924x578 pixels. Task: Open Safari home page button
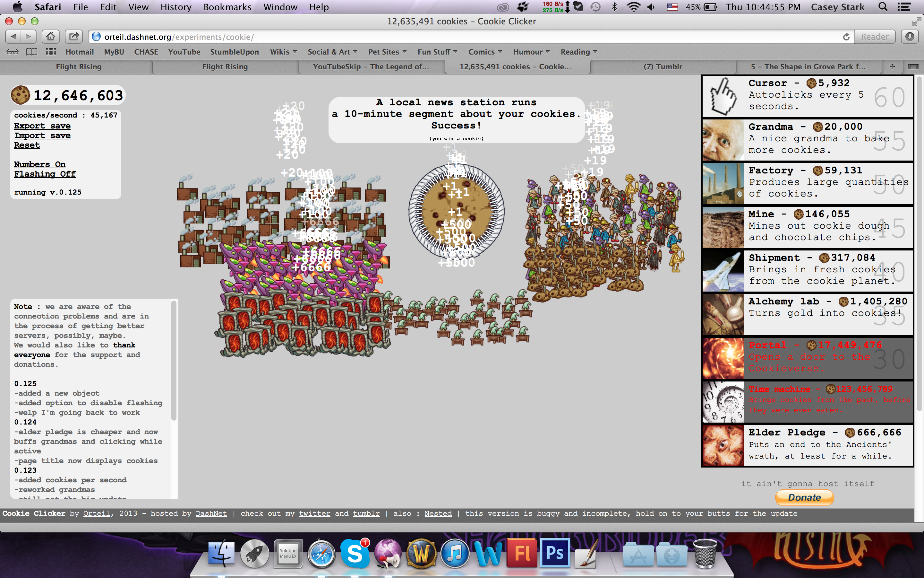50,37
